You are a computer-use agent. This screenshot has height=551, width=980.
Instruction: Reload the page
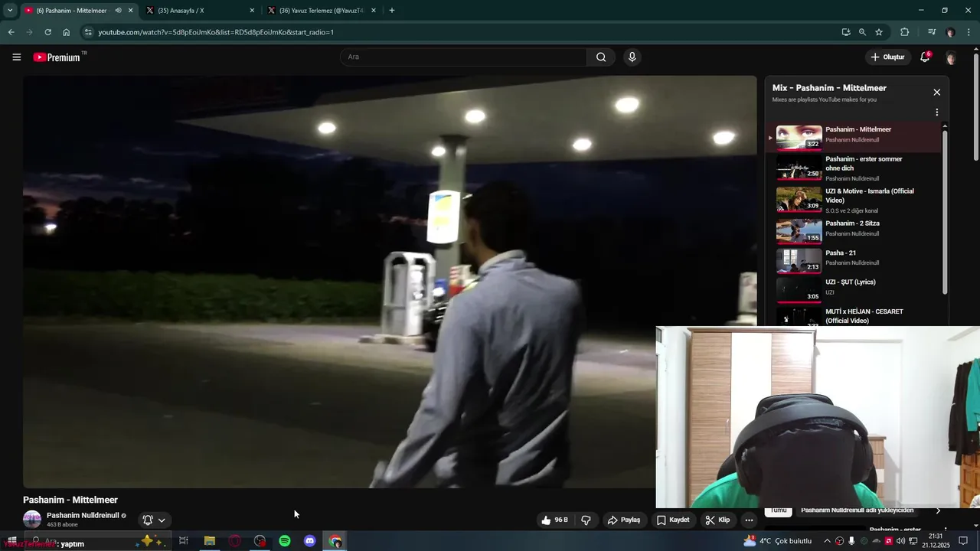(x=47, y=32)
